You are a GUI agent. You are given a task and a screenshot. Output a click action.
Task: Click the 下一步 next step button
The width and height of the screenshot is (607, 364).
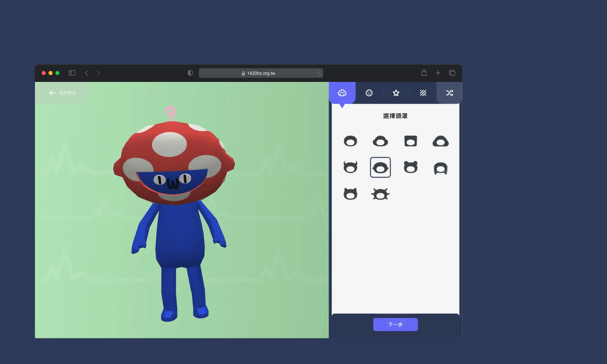point(395,325)
